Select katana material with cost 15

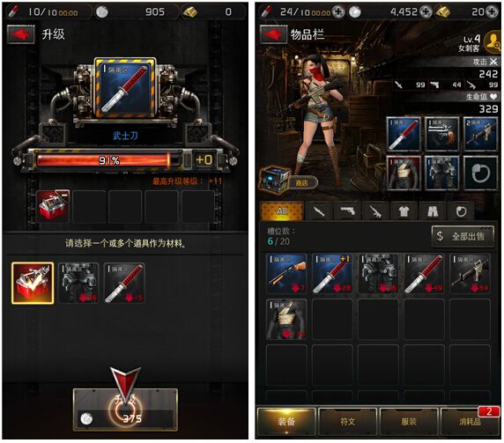click(124, 283)
